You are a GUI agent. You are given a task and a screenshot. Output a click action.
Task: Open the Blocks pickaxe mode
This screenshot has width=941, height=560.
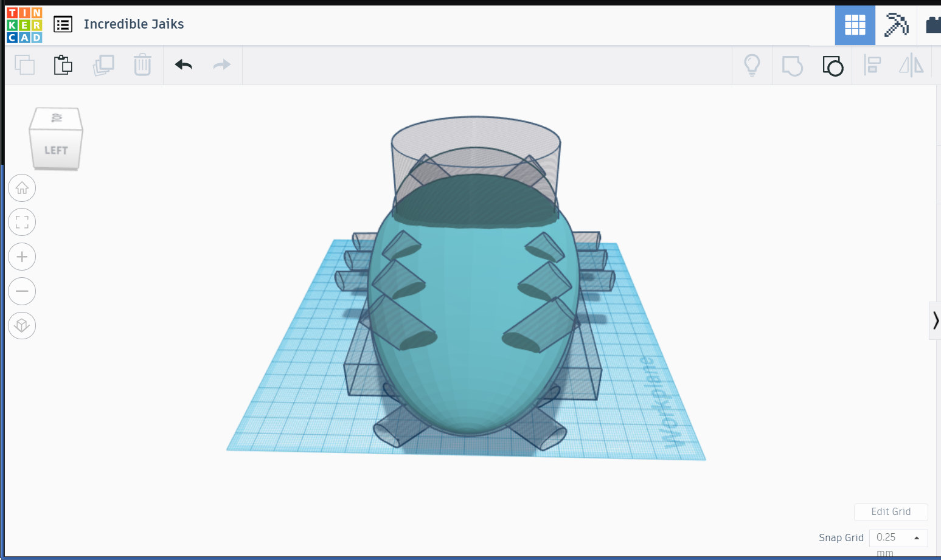(x=895, y=25)
